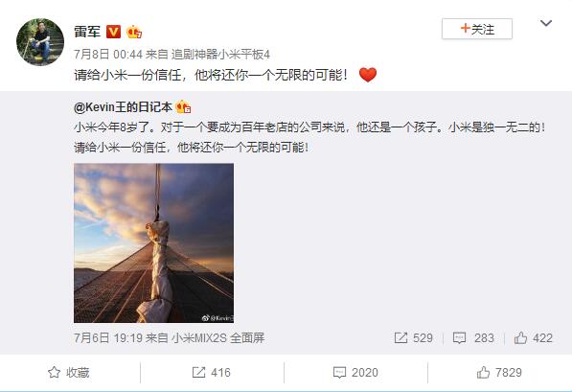Follow the user with +关注 button

[477, 29]
